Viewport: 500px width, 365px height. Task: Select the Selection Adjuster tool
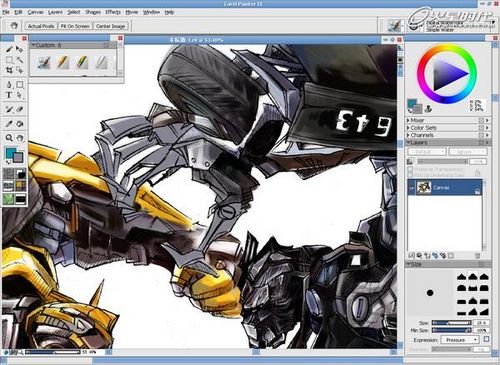20,70
